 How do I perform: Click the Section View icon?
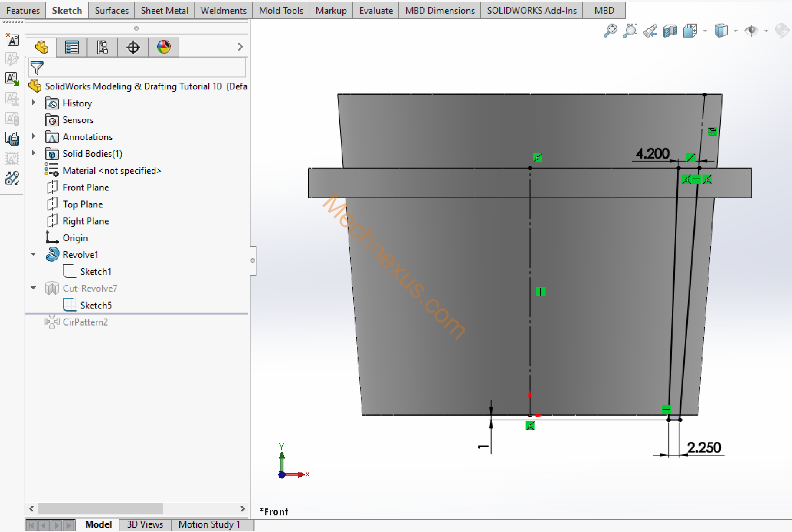click(670, 31)
